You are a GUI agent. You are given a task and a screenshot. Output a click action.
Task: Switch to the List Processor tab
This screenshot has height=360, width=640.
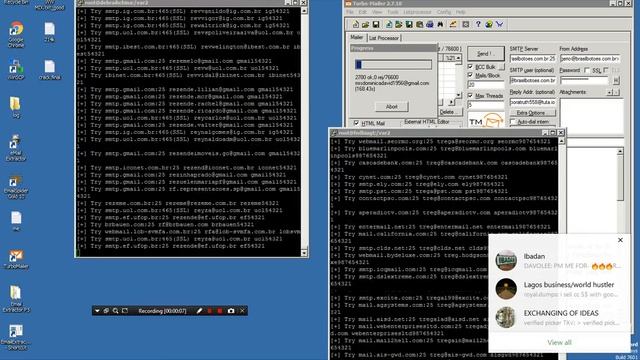click(384, 38)
